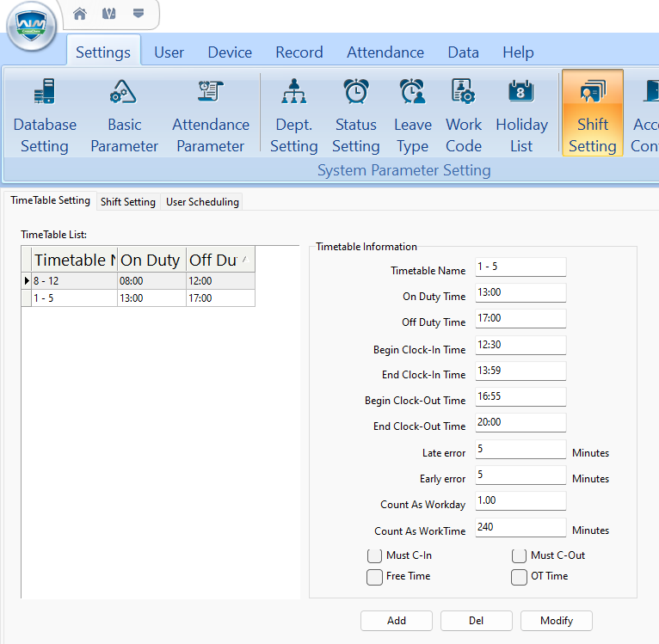The height and width of the screenshot is (644, 659).
Task: Click the Off Duty Time field
Action: (x=520, y=319)
